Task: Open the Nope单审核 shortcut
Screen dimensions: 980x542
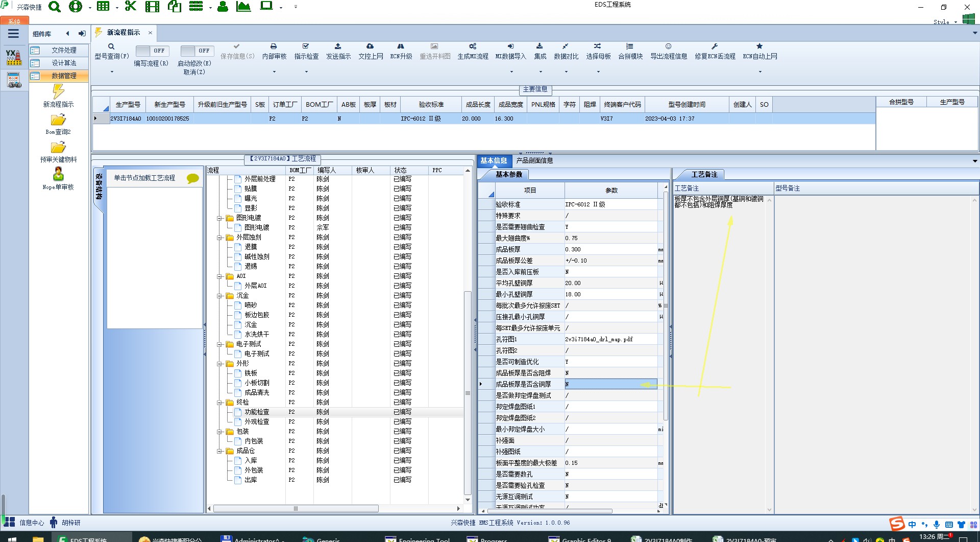Action: pyautogui.click(x=58, y=179)
